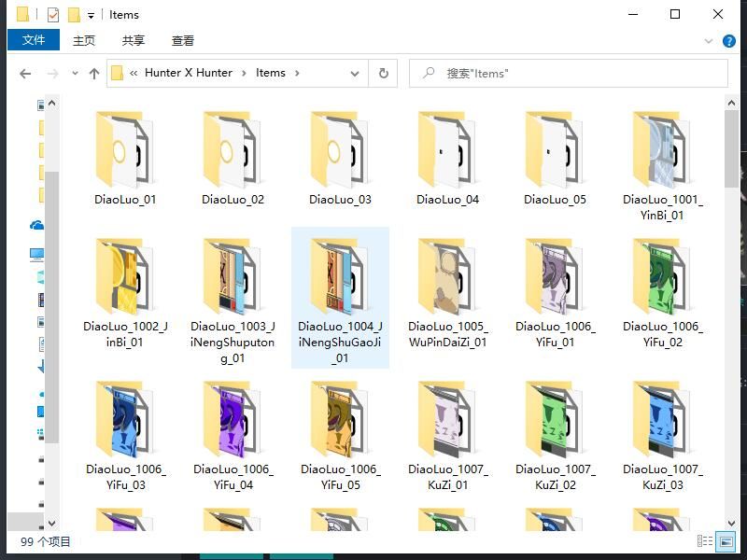Select the DiaoLuo_1007_KuZi_03 folder
The width and height of the screenshot is (747, 560).
[663, 436]
